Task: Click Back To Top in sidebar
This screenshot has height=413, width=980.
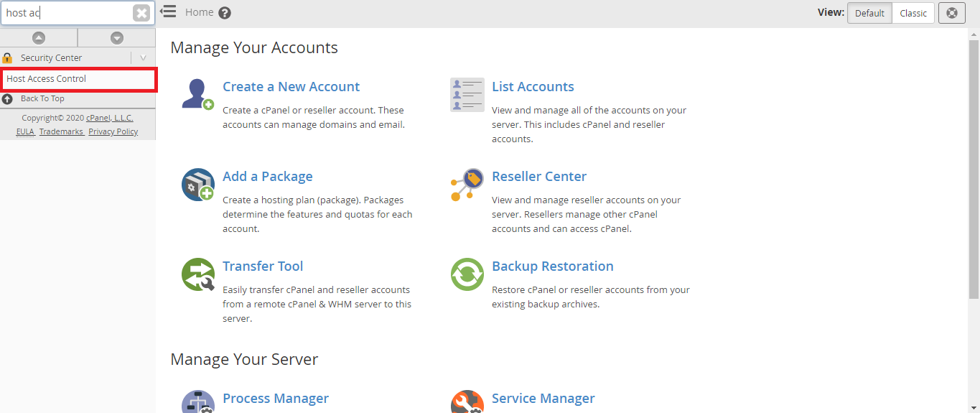Action: coord(42,98)
